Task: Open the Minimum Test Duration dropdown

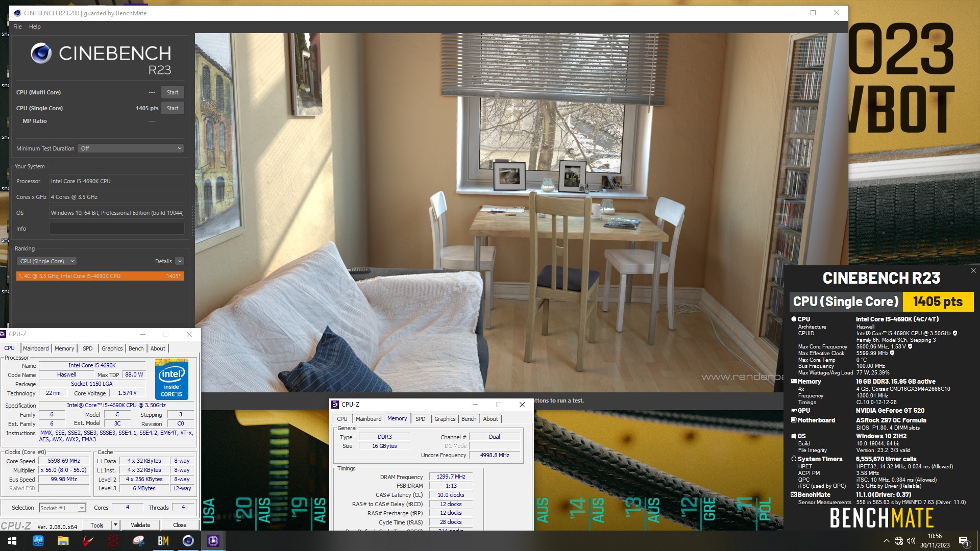Action: 131,148
